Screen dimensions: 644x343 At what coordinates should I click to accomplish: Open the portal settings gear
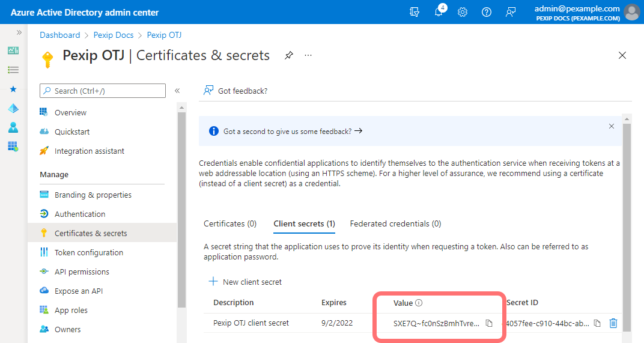pos(463,12)
